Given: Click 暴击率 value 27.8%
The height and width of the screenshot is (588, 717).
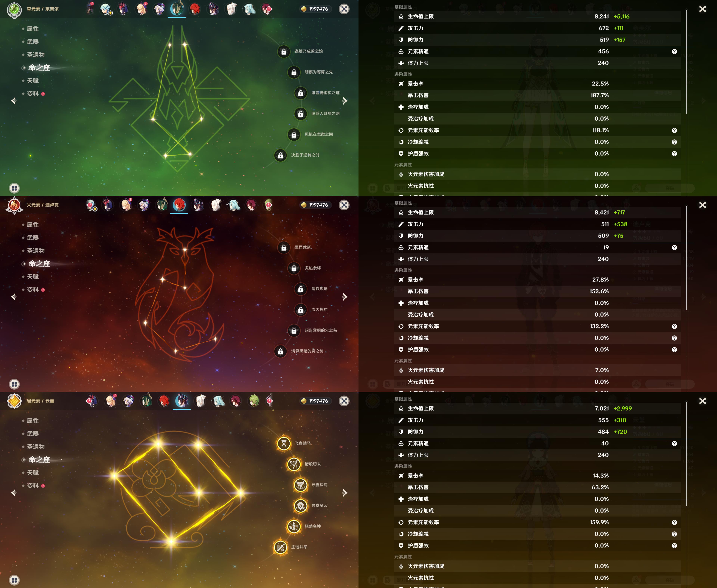Looking at the screenshot, I should pyautogui.click(x=600, y=280).
